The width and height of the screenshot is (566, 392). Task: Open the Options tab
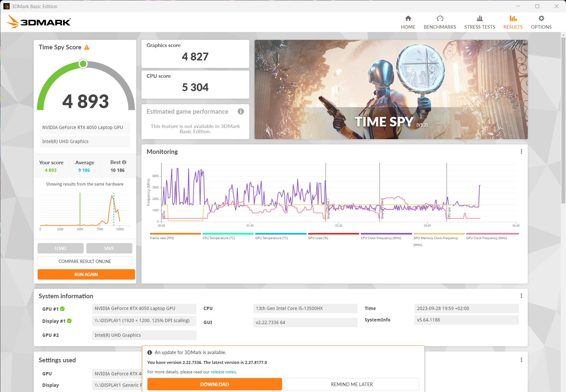[x=541, y=23]
